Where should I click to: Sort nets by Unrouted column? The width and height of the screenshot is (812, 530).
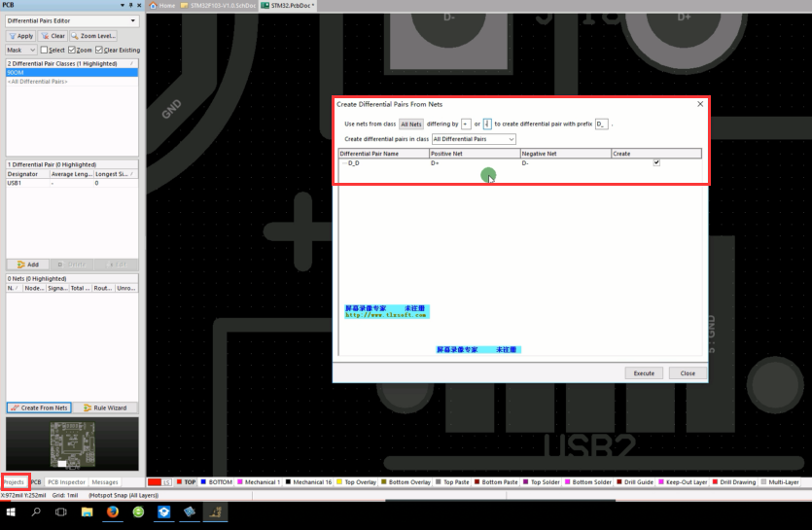click(x=126, y=288)
